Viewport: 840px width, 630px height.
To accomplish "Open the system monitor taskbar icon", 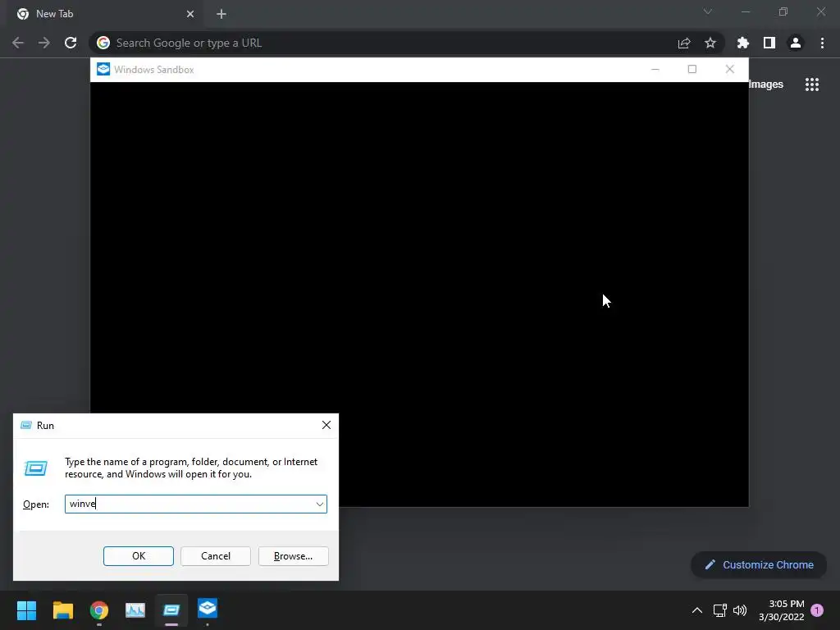I will pos(135,610).
